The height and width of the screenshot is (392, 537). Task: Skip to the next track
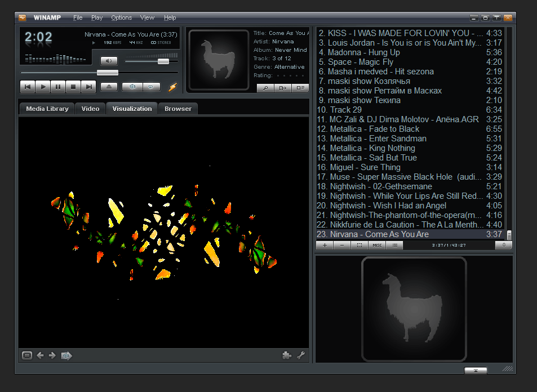click(88, 87)
